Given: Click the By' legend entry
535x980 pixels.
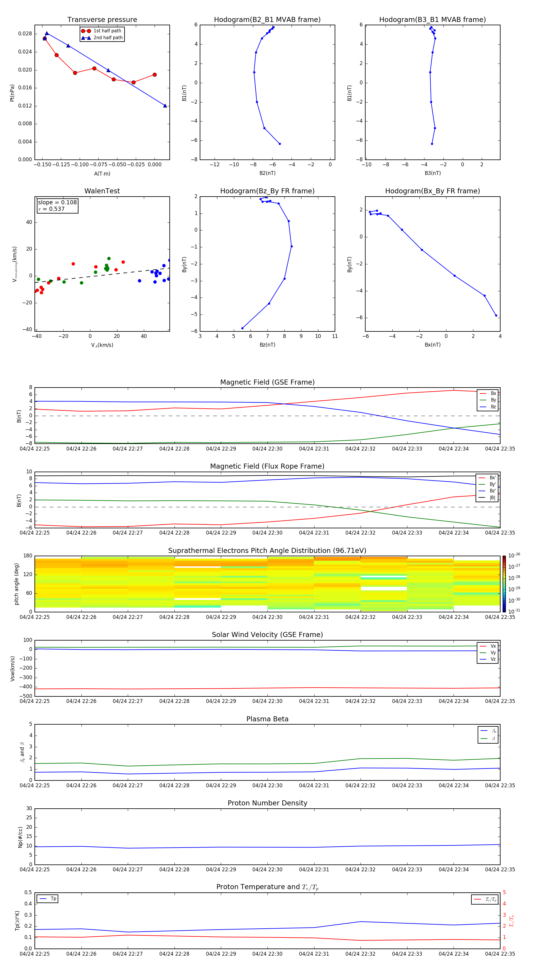Looking at the screenshot, I should click(487, 484).
